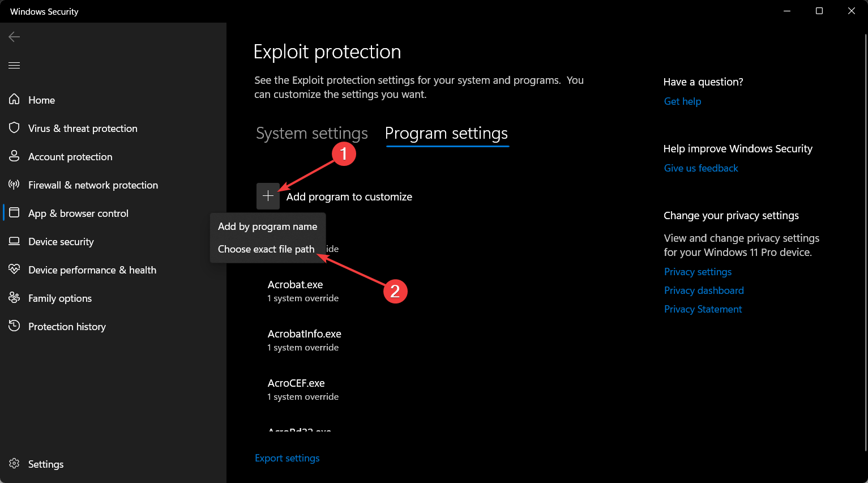This screenshot has height=483, width=868.
Task: Open the Privacy settings link
Action: (698, 272)
